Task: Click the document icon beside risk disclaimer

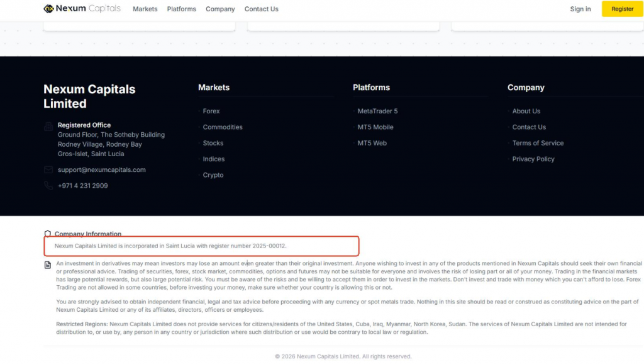Action: (x=48, y=264)
